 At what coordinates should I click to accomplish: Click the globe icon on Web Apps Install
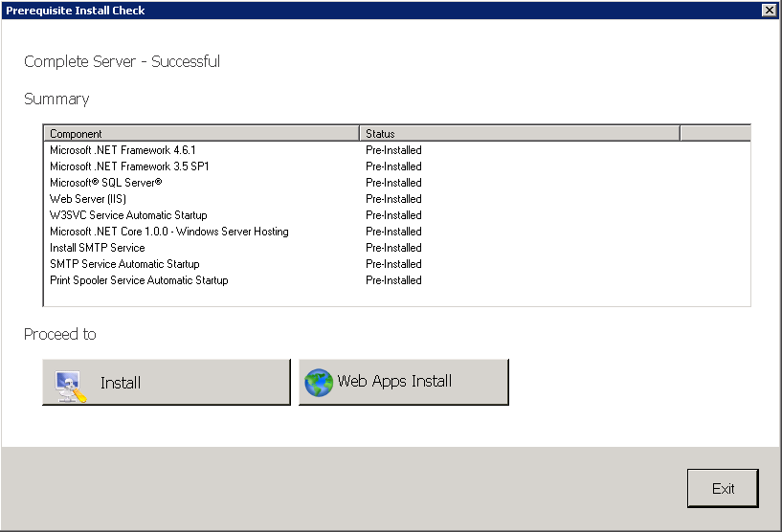(x=319, y=383)
